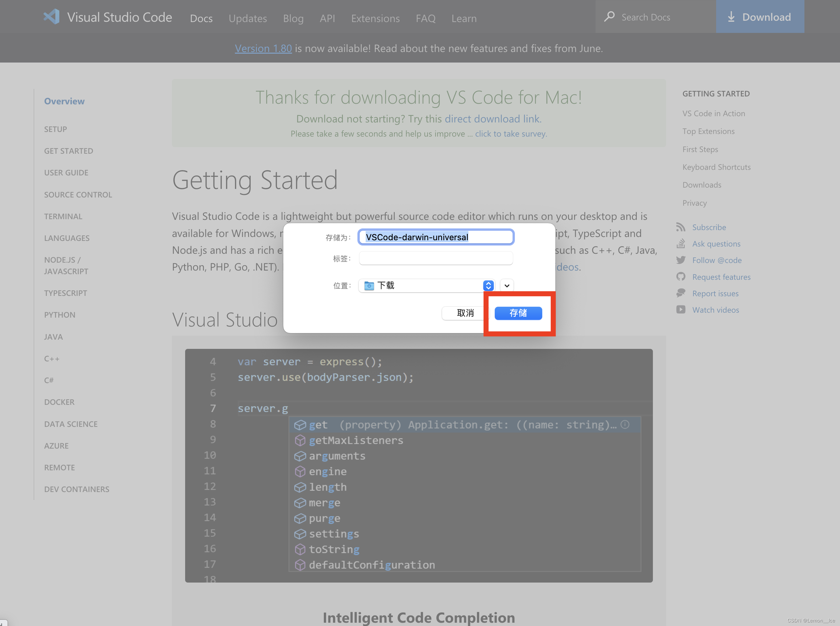Select SOURCE CONTROL in left sidebar
Image resolution: width=840 pixels, height=626 pixels.
pyautogui.click(x=78, y=195)
